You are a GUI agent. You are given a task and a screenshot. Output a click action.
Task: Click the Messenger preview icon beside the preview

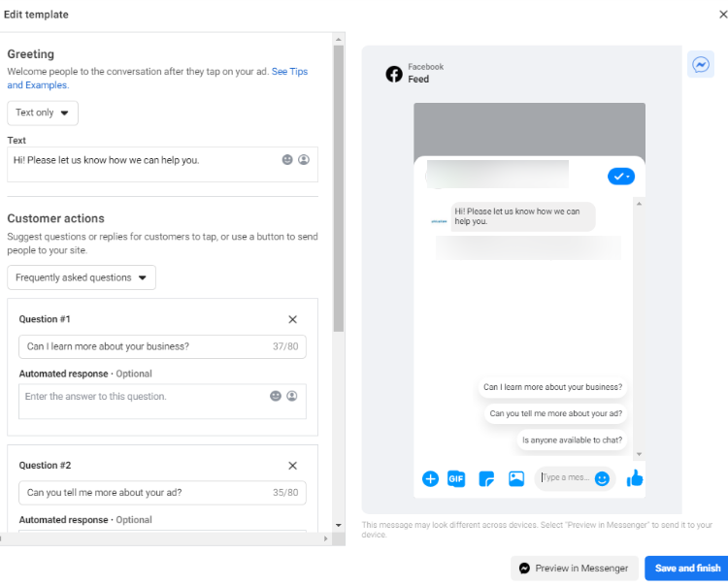click(x=700, y=64)
